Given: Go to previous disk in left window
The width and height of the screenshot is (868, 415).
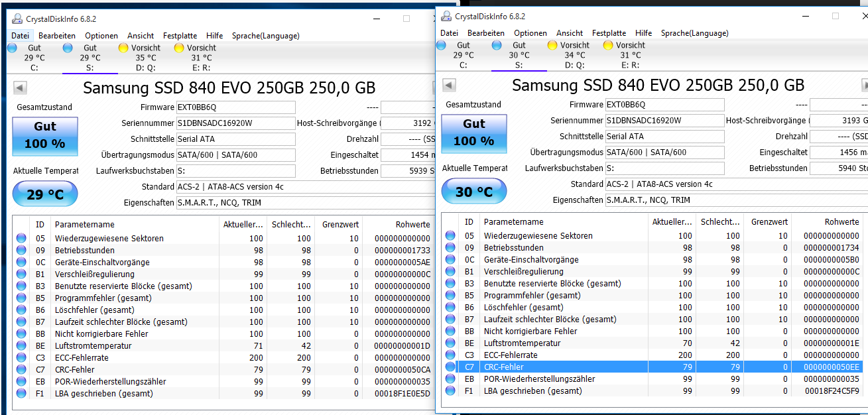Looking at the screenshot, I should [20, 88].
